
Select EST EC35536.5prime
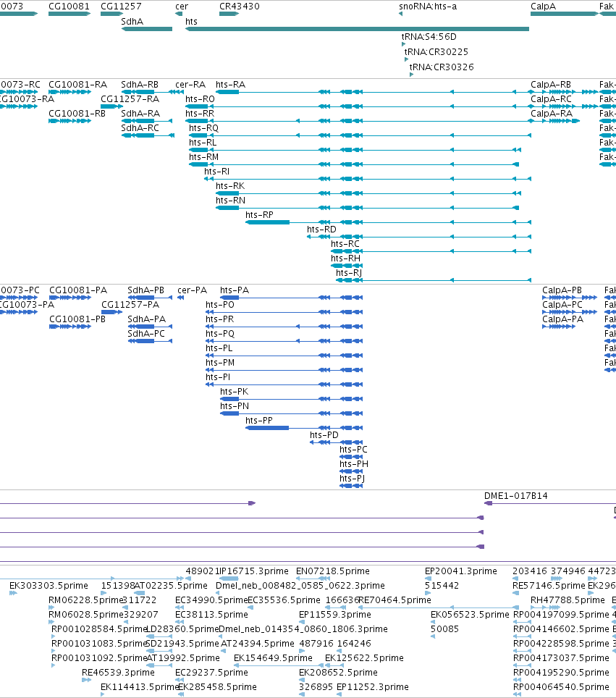click(284, 600)
